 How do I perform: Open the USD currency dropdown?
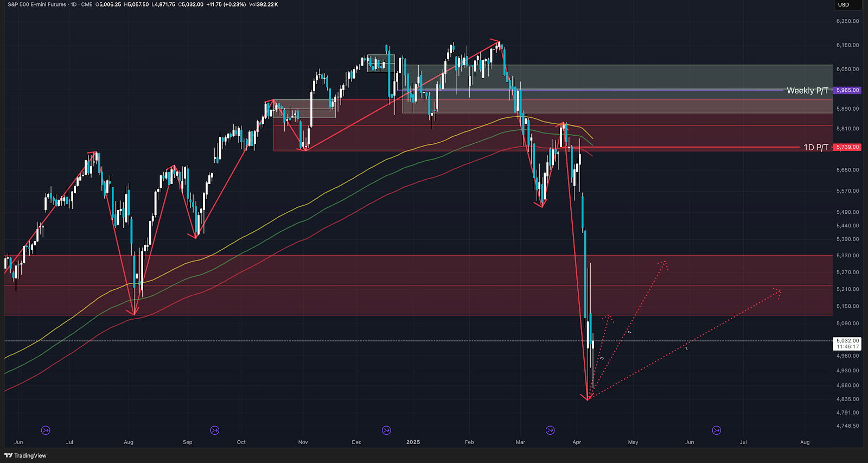(x=847, y=5)
